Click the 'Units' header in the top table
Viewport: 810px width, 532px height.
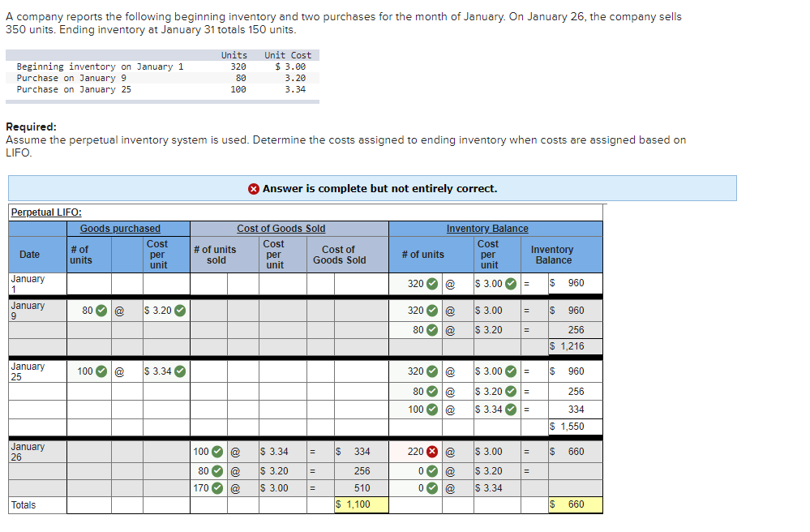(234, 55)
